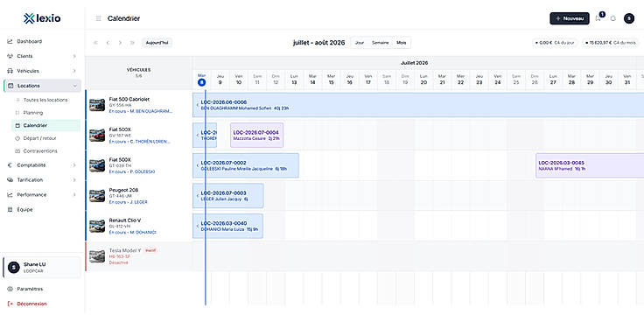This screenshot has width=644, height=322.
Task: Open the purple LOC-2026.07-0004 booking block
Action: point(256,135)
